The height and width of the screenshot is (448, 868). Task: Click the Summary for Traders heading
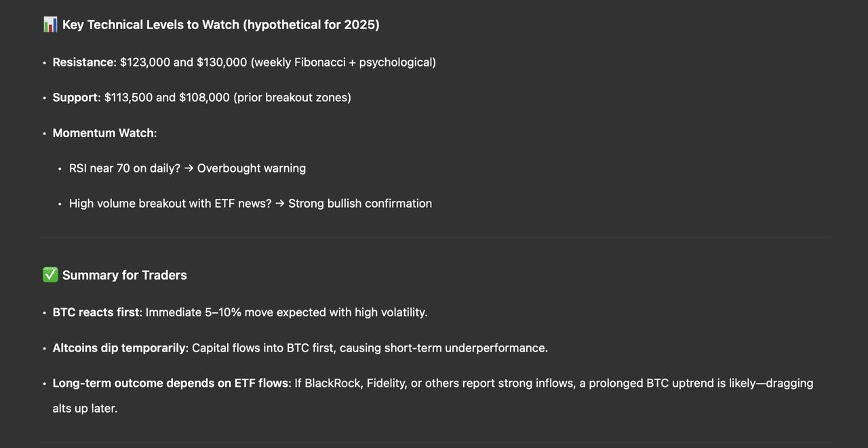(x=125, y=275)
